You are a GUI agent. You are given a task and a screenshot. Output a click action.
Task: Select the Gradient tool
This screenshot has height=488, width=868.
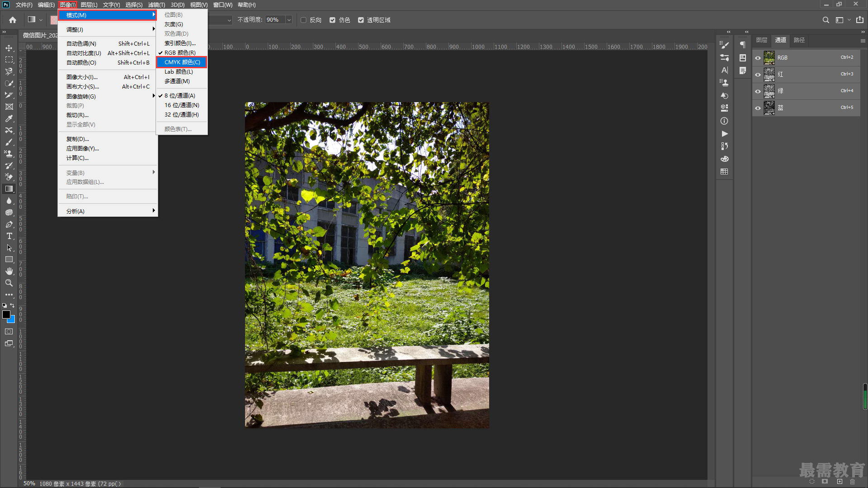coord(9,189)
